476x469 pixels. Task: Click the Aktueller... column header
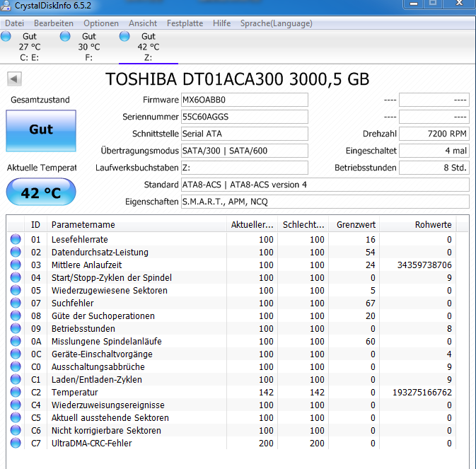(x=252, y=225)
